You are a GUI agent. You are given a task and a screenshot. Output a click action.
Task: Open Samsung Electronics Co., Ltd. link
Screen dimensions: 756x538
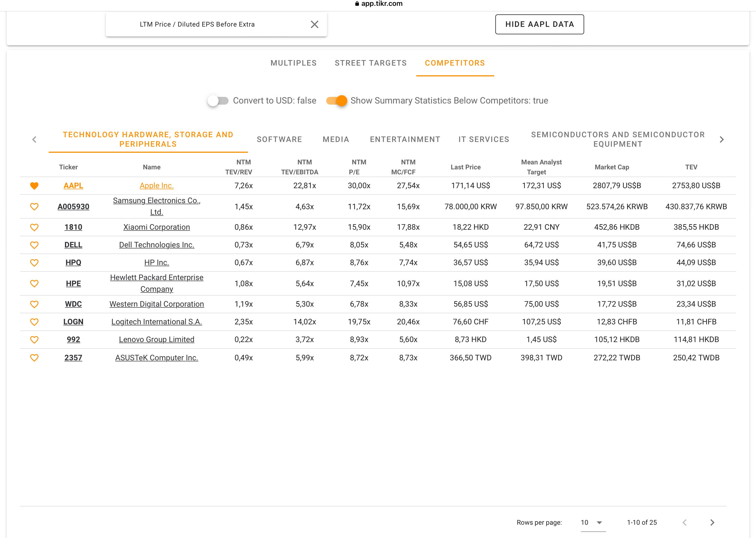(157, 206)
